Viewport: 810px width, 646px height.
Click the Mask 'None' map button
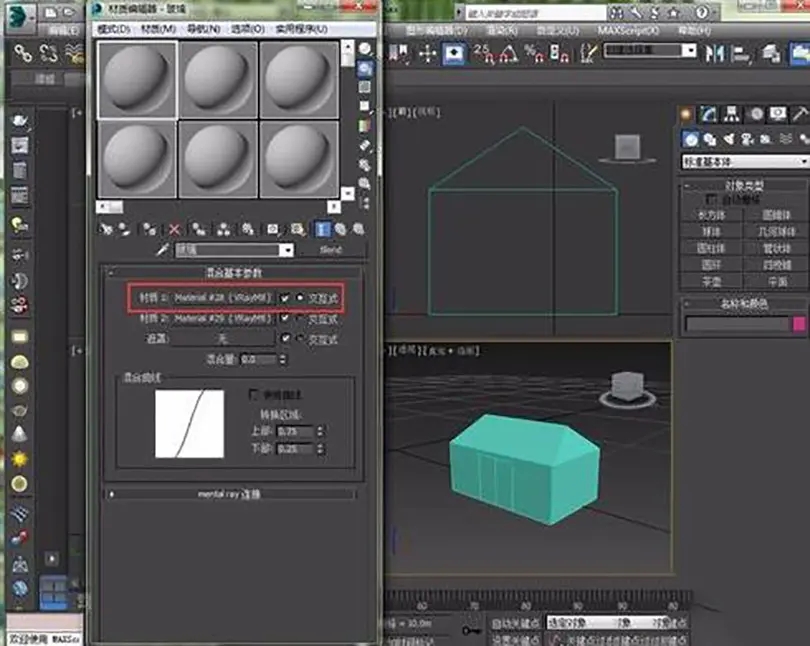click(x=223, y=339)
